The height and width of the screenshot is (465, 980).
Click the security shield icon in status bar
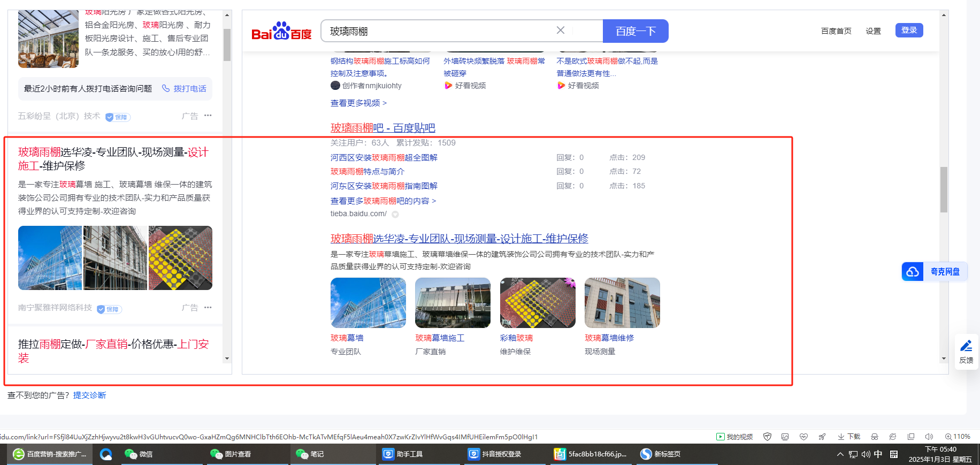(767, 437)
